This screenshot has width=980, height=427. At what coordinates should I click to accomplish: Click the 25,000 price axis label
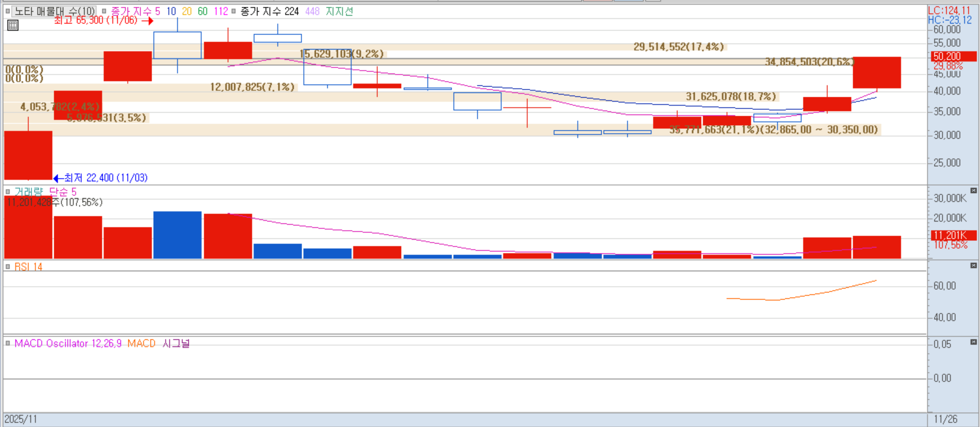(x=946, y=163)
